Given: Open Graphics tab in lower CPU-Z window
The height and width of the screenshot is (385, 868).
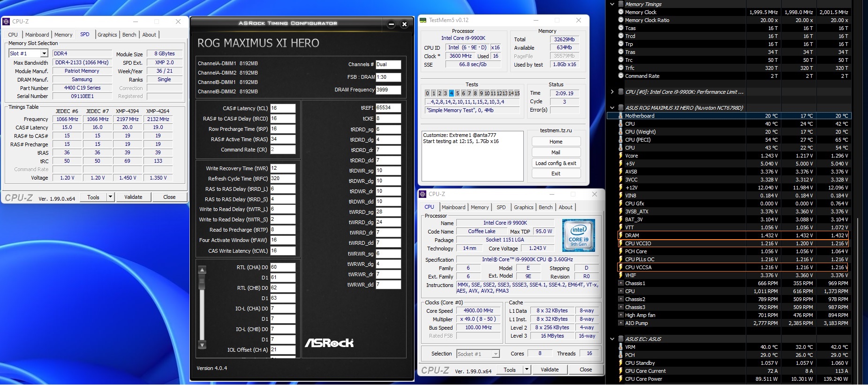Looking at the screenshot, I should point(524,207).
